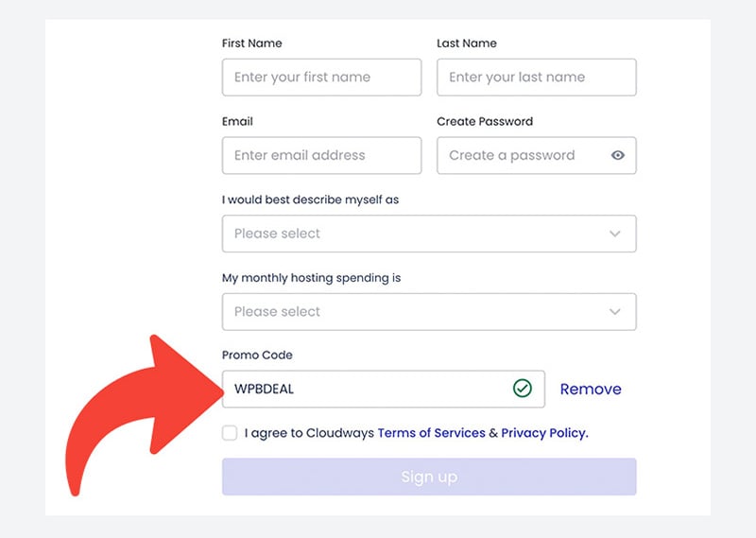The width and height of the screenshot is (756, 538).
Task: Expand the 'describe myself as' chevron
Action: (x=615, y=234)
